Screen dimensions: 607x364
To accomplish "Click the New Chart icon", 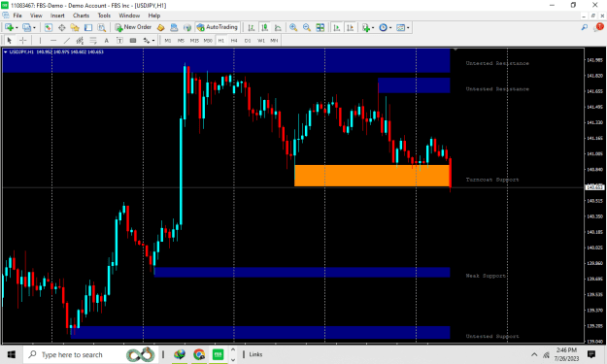I will 9,27.
